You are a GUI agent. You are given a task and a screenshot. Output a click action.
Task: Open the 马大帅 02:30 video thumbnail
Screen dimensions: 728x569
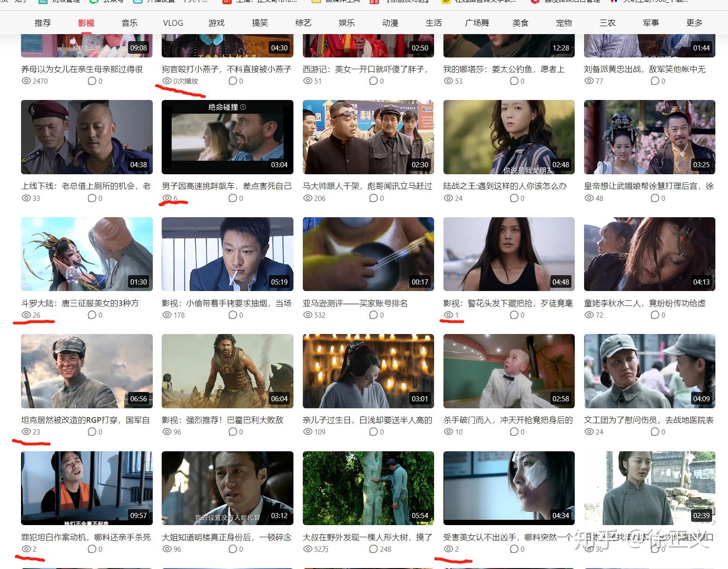[368, 137]
